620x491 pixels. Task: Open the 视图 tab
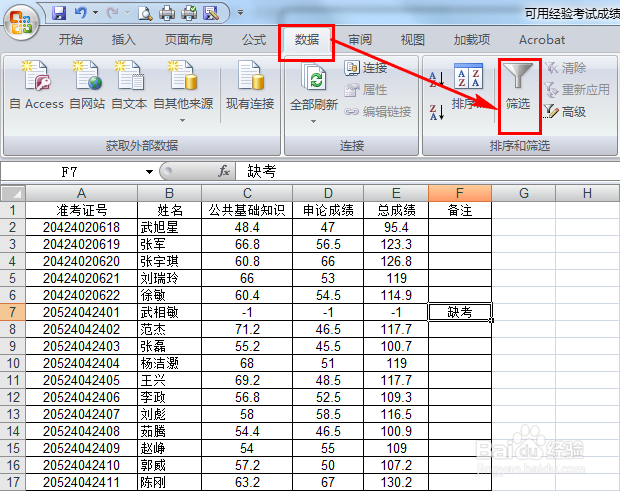[x=412, y=40]
